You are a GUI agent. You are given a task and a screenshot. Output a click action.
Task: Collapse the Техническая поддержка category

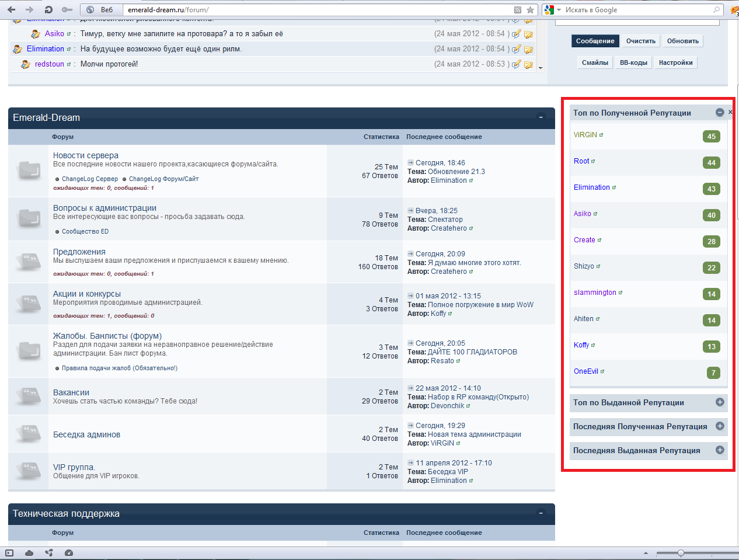click(x=541, y=514)
